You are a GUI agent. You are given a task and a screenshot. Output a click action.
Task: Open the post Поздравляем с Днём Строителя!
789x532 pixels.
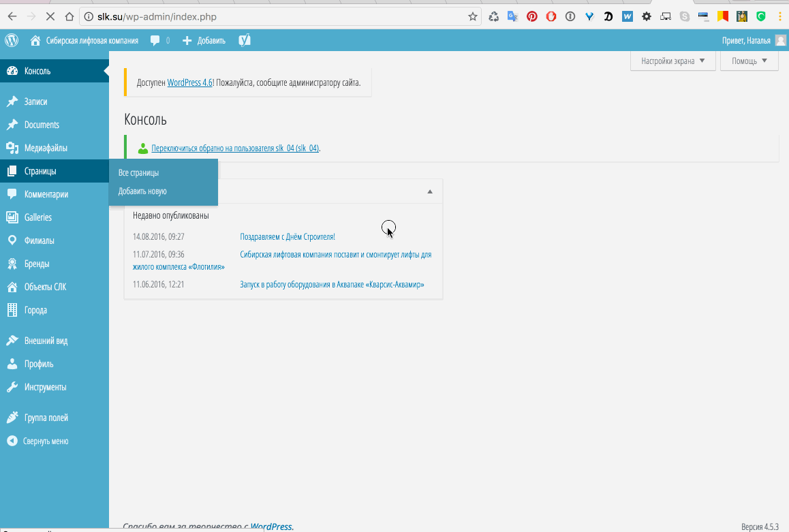[x=288, y=237]
